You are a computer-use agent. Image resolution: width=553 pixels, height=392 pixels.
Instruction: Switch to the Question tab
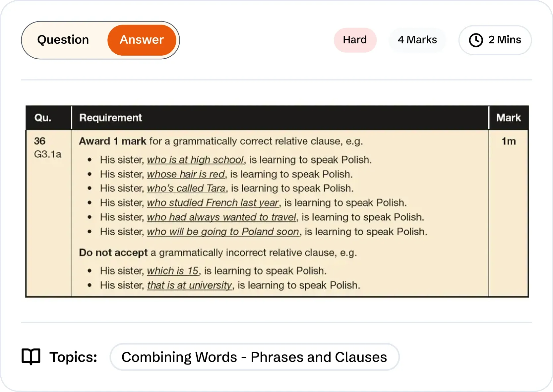point(63,40)
